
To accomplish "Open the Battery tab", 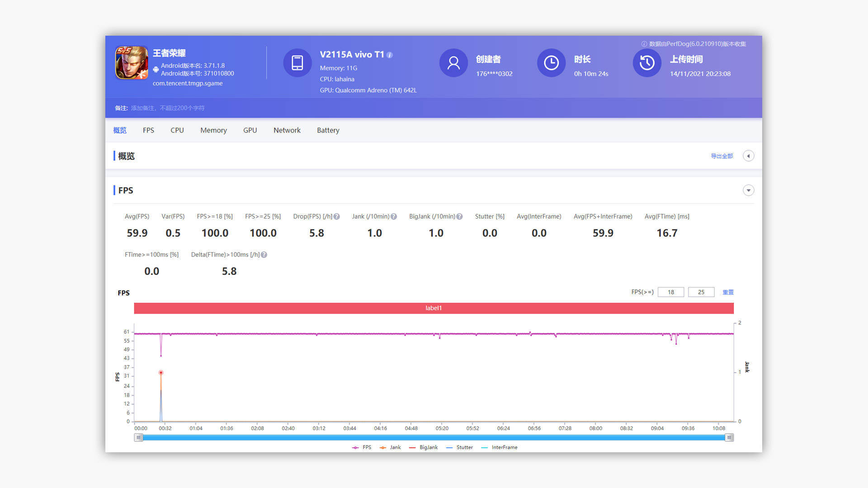I will pyautogui.click(x=328, y=130).
